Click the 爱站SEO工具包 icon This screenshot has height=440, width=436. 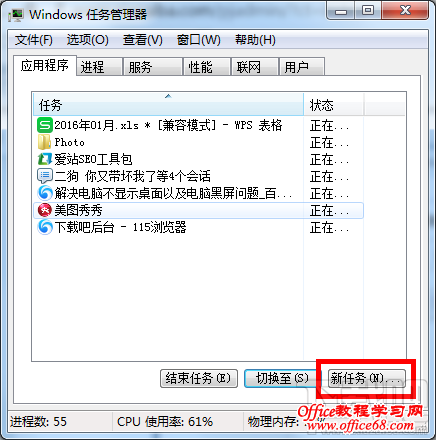45,159
